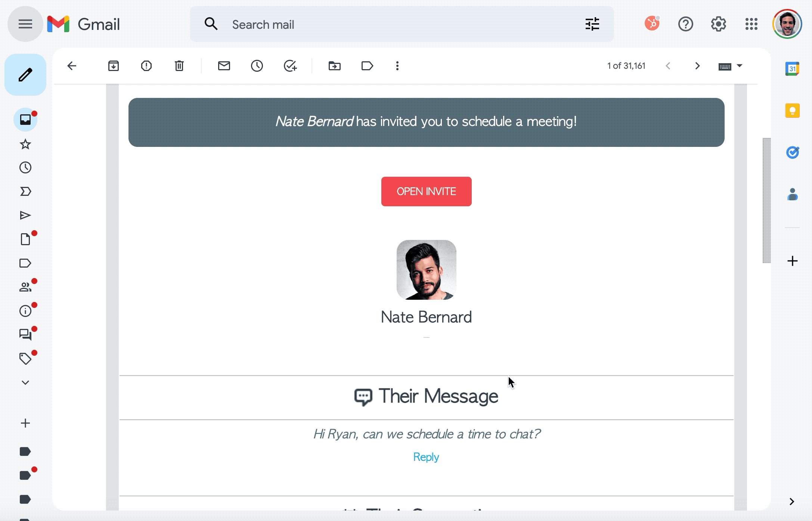Open the three-dot More options menu
Image resolution: width=812 pixels, height=521 pixels.
click(x=397, y=66)
